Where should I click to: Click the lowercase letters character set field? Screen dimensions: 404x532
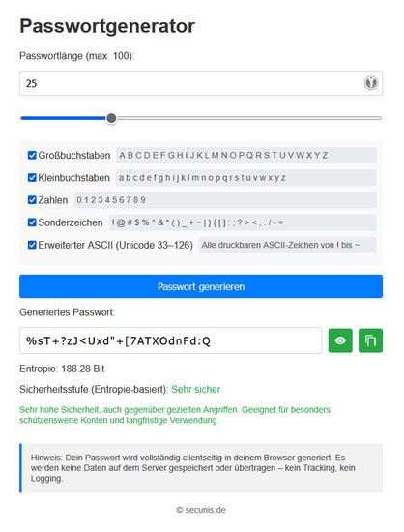[246, 177]
